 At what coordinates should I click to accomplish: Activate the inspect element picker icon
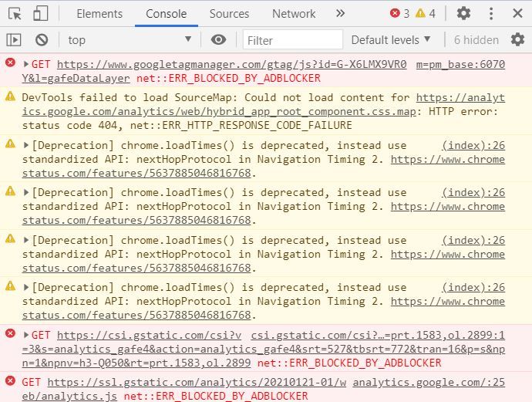pyautogui.click(x=15, y=14)
